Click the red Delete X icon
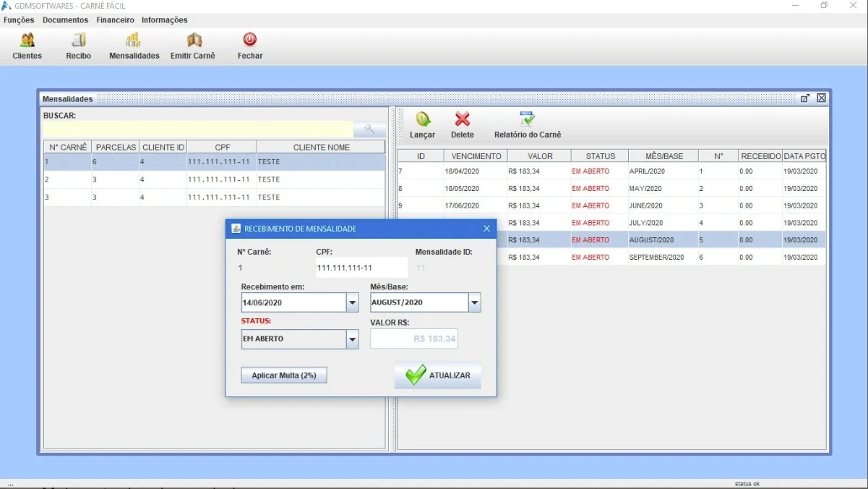 pyautogui.click(x=462, y=120)
